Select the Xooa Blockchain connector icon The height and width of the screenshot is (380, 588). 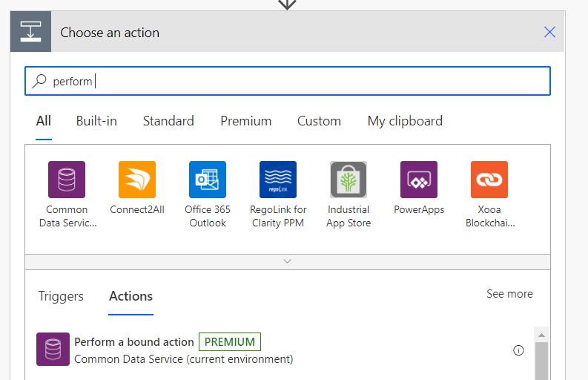[x=489, y=180]
